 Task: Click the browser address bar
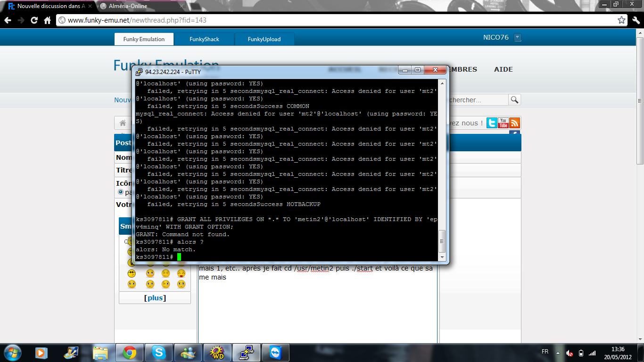click(x=337, y=20)
